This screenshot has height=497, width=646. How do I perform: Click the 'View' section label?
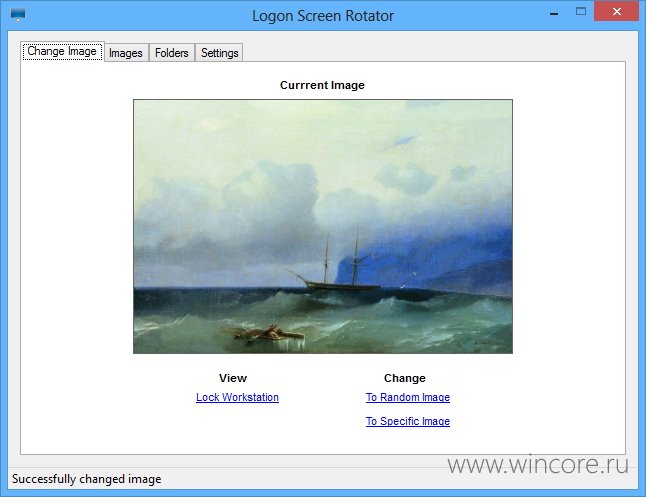click(x=233, y=378)
